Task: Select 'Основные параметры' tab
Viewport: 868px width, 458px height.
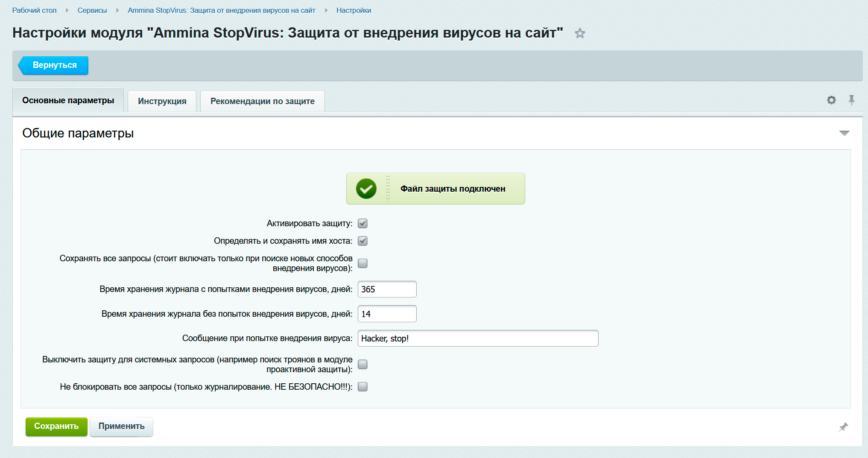Action: coord(68,100)
